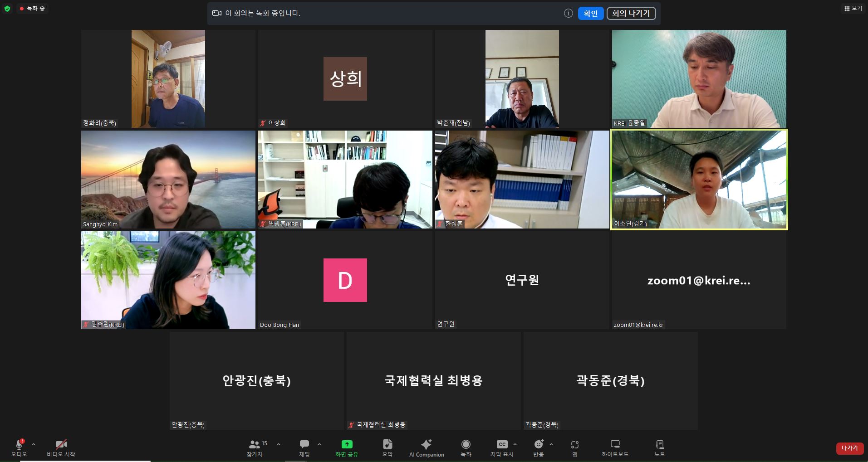Launch AI Companion

(x=426, y=445)
